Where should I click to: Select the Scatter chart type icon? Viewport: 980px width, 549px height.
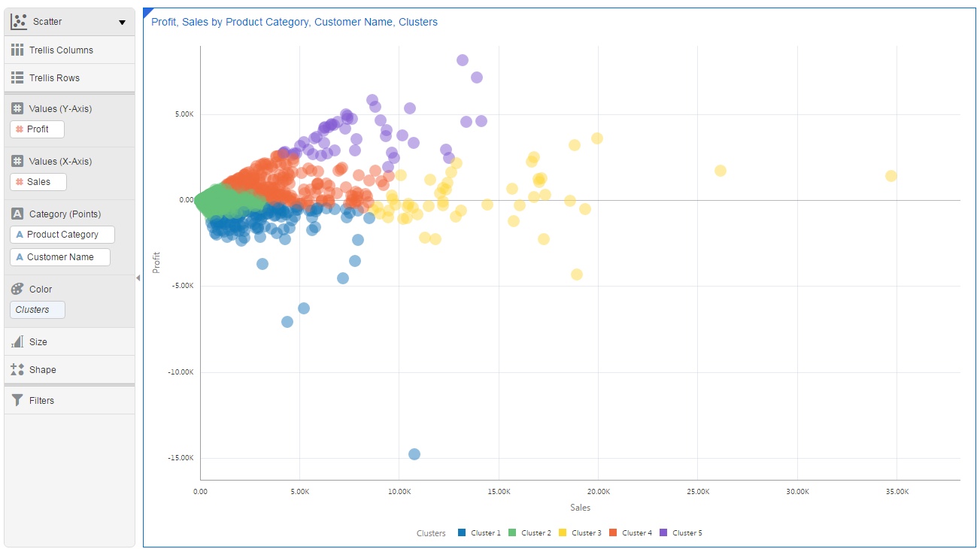(20, 21)
